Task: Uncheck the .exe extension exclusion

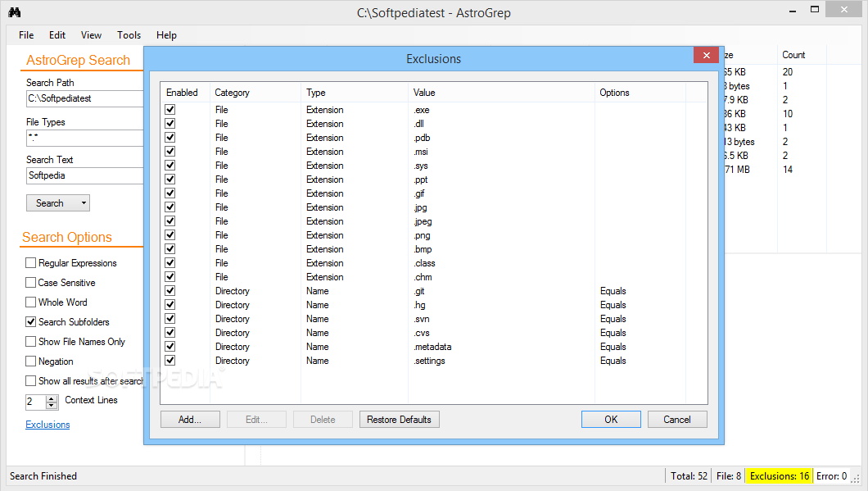Action: [x=170, y=109]
